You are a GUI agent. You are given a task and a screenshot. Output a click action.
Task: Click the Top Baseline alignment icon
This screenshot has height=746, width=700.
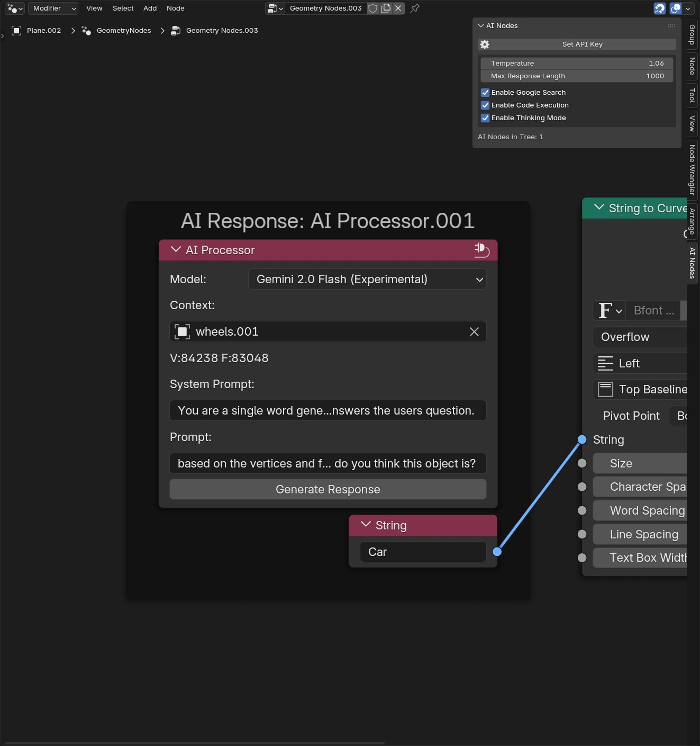tap(604, 389)
